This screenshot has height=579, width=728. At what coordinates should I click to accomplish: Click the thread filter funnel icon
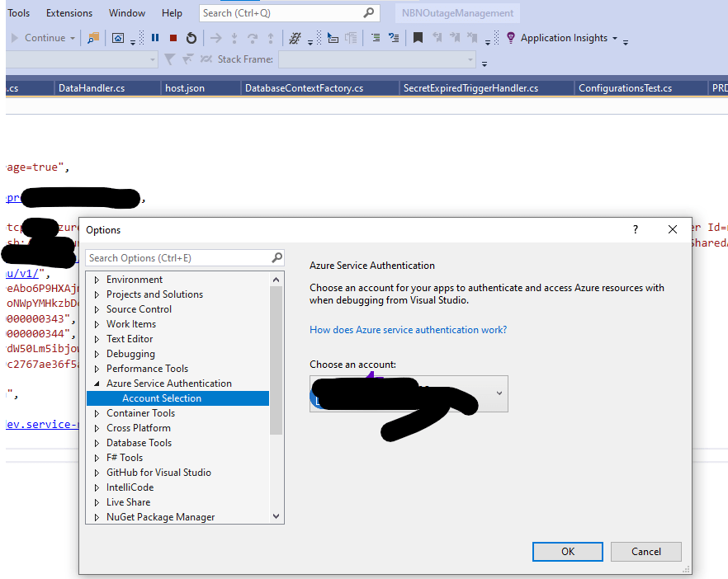169,59
